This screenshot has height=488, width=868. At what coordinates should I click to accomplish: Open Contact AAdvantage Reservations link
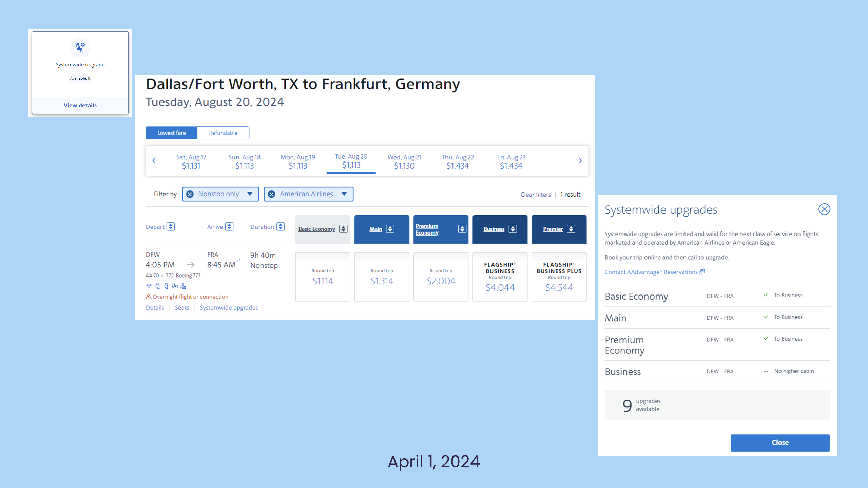[x=651, y=272]
